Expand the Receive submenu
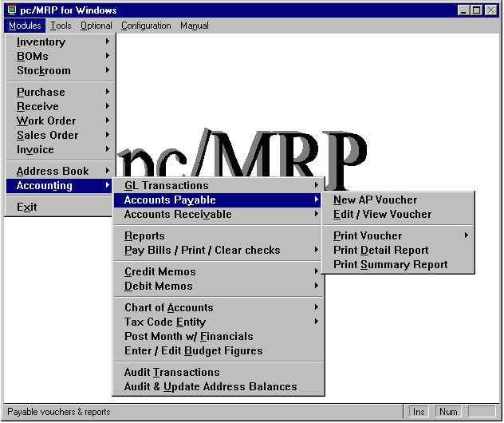Image resolution: width=504 pixels, height=423 pixels. coord(60,106)
